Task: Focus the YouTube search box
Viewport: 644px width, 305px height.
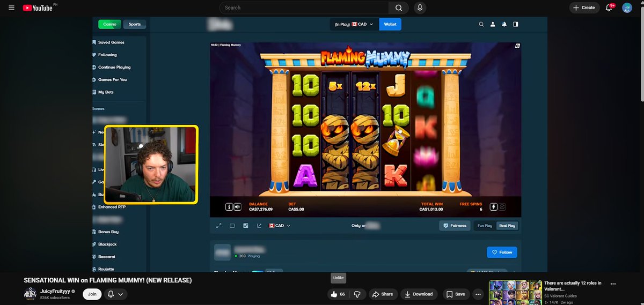Action: pos(304,8)
